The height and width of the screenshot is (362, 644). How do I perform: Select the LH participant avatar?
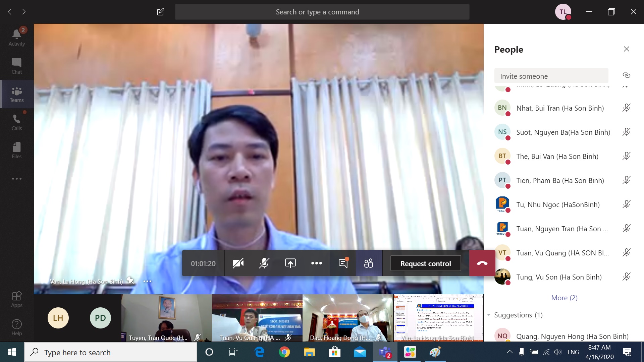pos(58,318)
